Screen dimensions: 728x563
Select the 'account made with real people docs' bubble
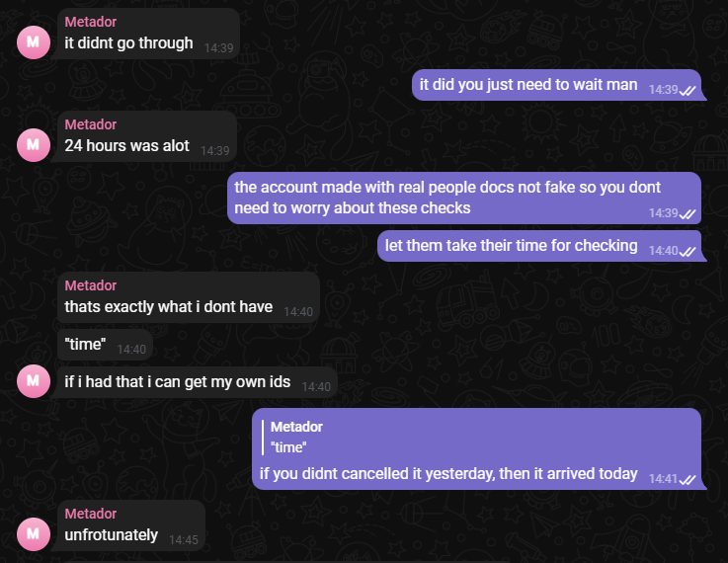pos(464,199)
